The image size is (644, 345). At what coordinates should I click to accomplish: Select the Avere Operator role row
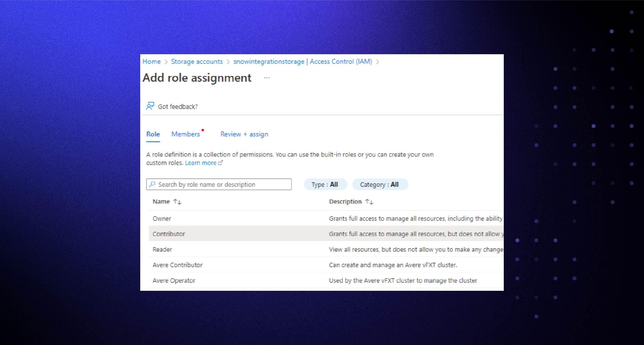pos(174,280)
